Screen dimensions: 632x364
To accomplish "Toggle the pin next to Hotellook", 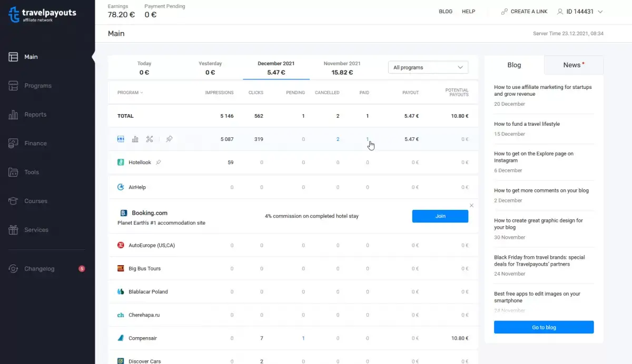I will pyautogui.click(x=159, y=163).
